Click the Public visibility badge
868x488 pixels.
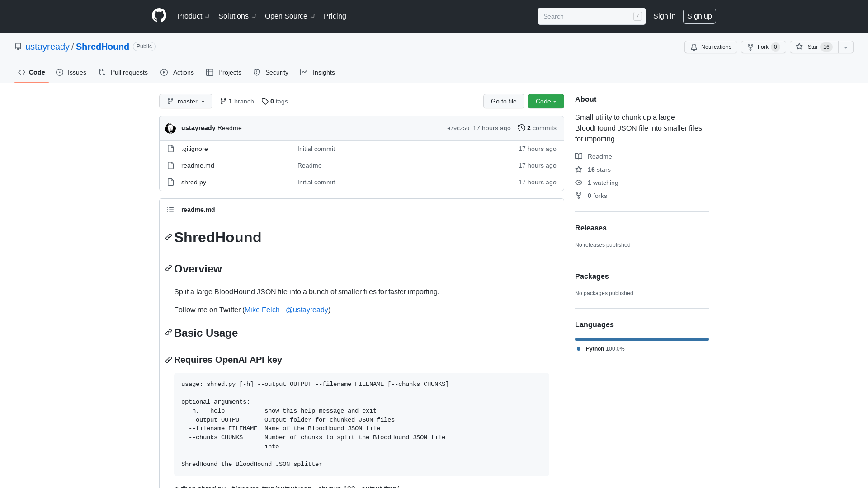(144, 47)
